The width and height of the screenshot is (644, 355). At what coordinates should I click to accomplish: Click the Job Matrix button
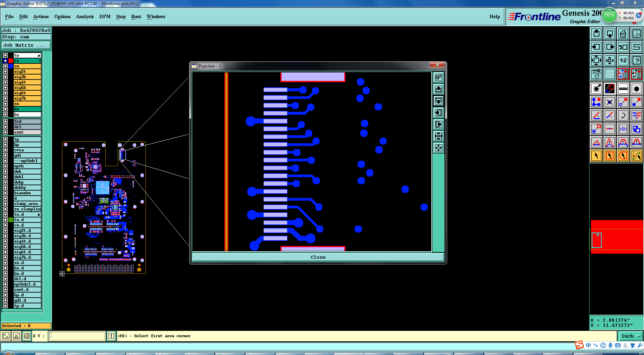point(26,45)
